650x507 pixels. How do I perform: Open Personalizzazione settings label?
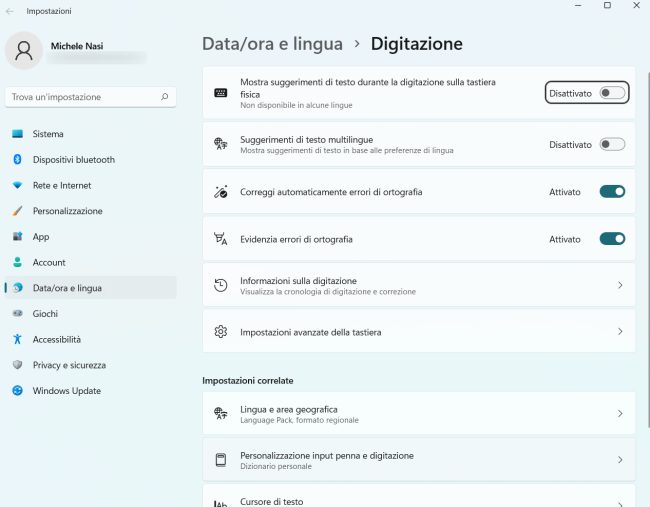[68, 211]
